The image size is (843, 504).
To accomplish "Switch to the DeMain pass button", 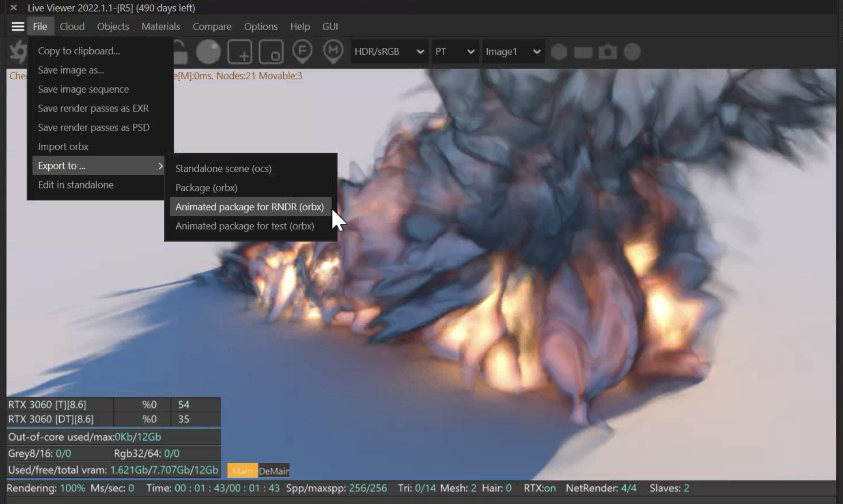I will 274,471.
